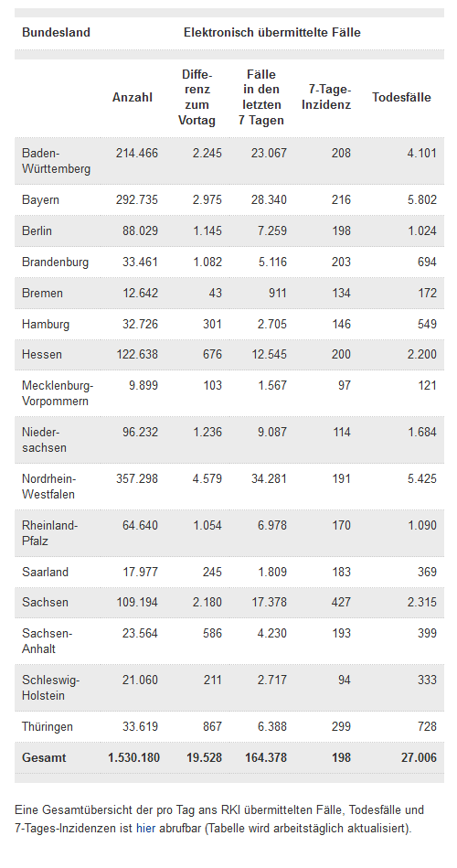This screenshot has width=457, height=868.
Task: Click the Differenz zum Vortag header
Action: pos(197,98)
